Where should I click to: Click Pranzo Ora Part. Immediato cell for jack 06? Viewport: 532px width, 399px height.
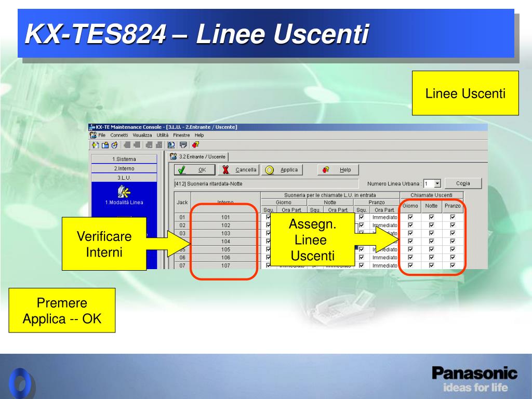pos(384,258)
